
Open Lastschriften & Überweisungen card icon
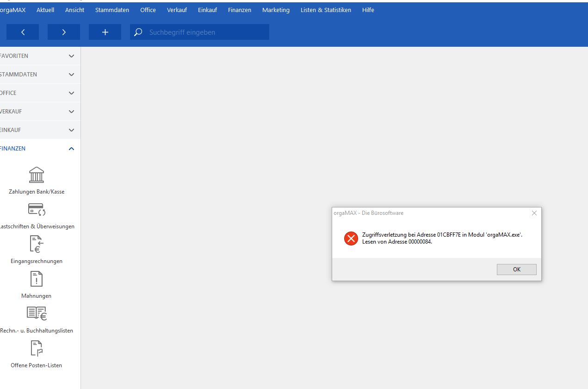pos(37,210)
